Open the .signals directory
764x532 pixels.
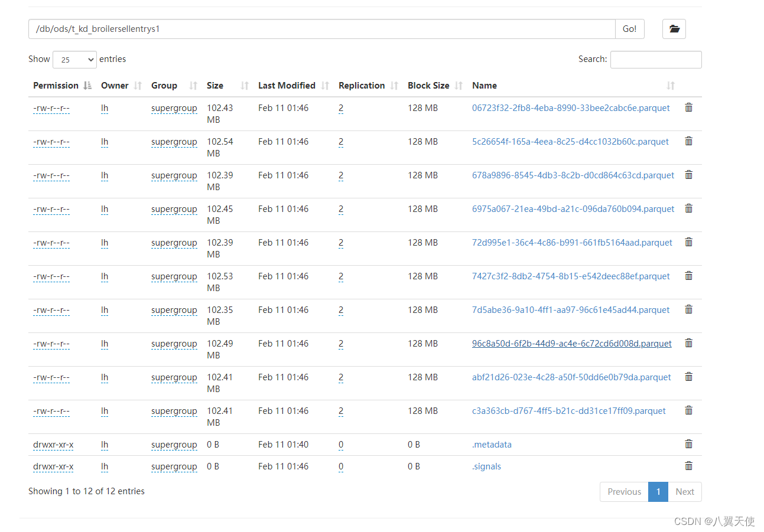tap(486, 466)
